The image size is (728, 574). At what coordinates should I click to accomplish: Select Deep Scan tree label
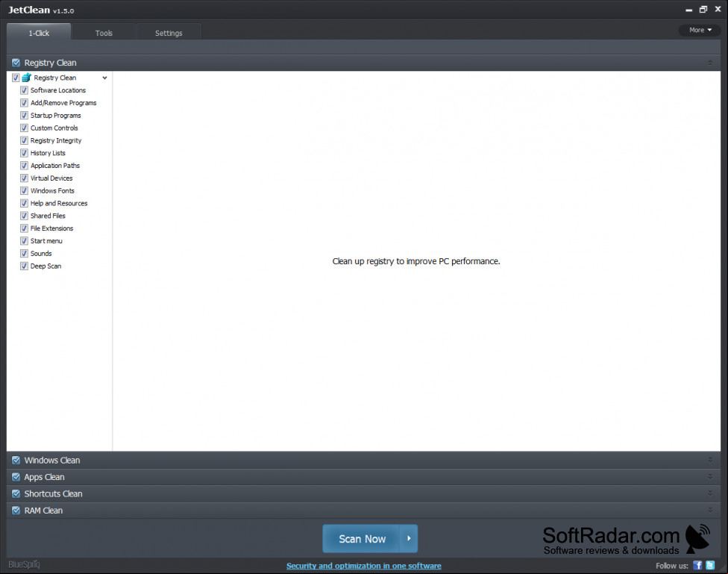coord(46,266)
